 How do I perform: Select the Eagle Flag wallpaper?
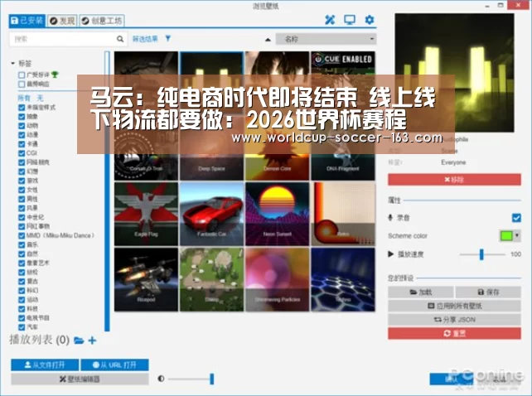click(146, 214)
